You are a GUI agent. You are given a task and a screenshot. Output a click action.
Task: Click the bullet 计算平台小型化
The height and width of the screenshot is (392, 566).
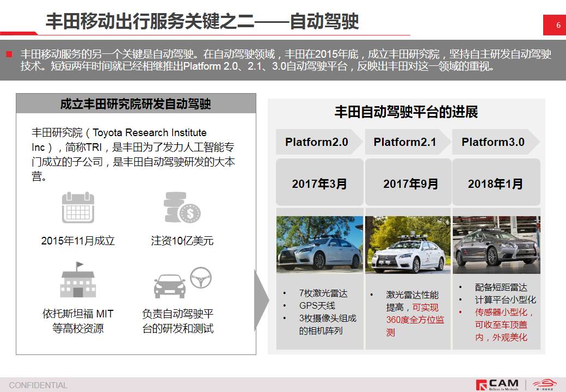click(x=506, y=299)
